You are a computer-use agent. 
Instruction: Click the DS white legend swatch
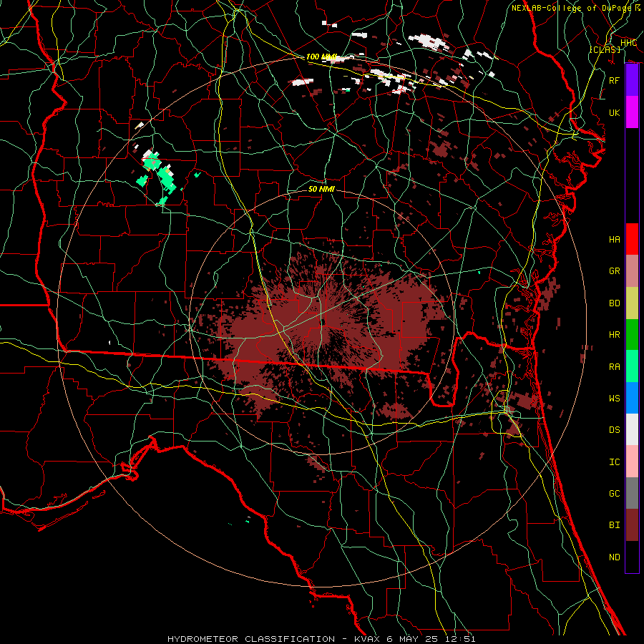point(632,429)
